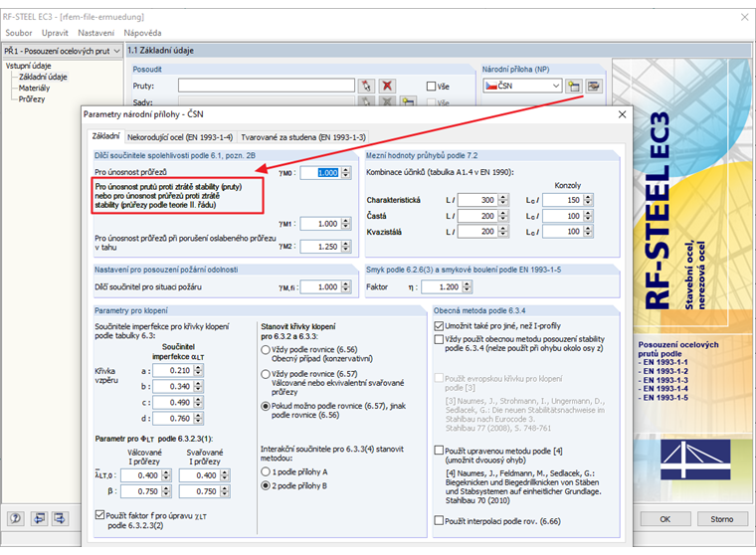Image resolution: width=756 pixels, height=555 pixels.
Task: Select Pokud možno podle rovnice (6.57) option
Action: 266,407
